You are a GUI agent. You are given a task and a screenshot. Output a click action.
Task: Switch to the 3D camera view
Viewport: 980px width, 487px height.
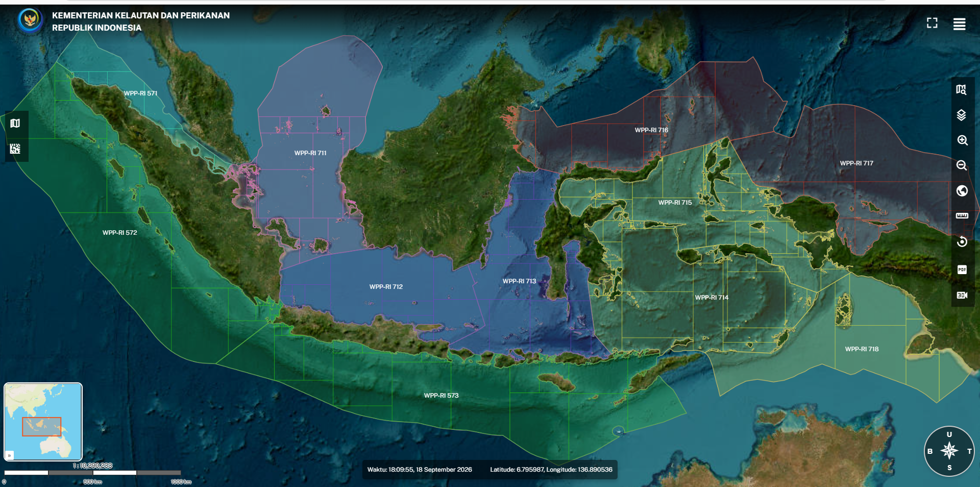[962, 295]
